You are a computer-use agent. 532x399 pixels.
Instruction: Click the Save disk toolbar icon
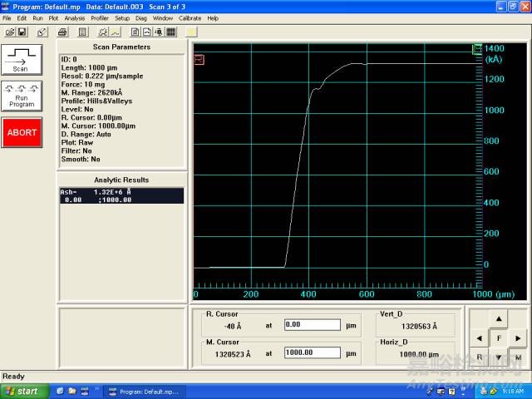(x=22, y=32)
